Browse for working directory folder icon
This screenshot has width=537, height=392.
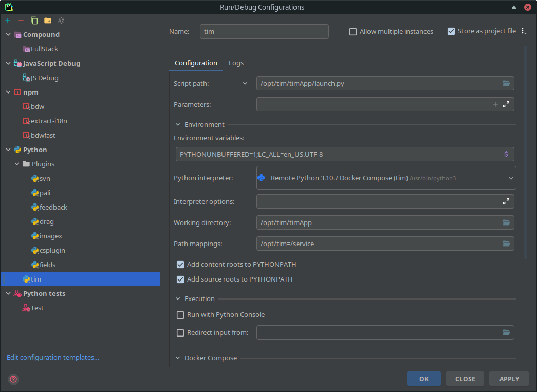(506, 223)
